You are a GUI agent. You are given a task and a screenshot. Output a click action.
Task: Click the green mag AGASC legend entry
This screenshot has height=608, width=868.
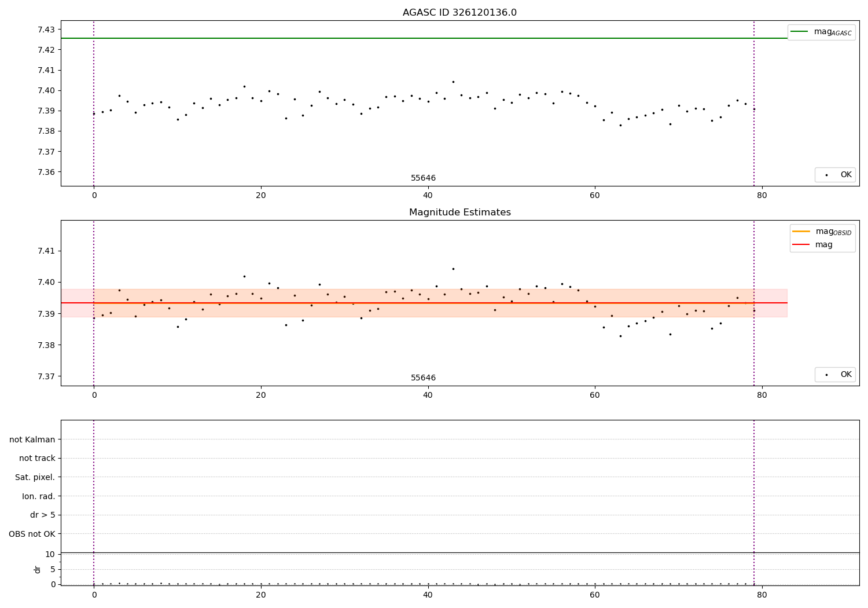pos(821,32)
